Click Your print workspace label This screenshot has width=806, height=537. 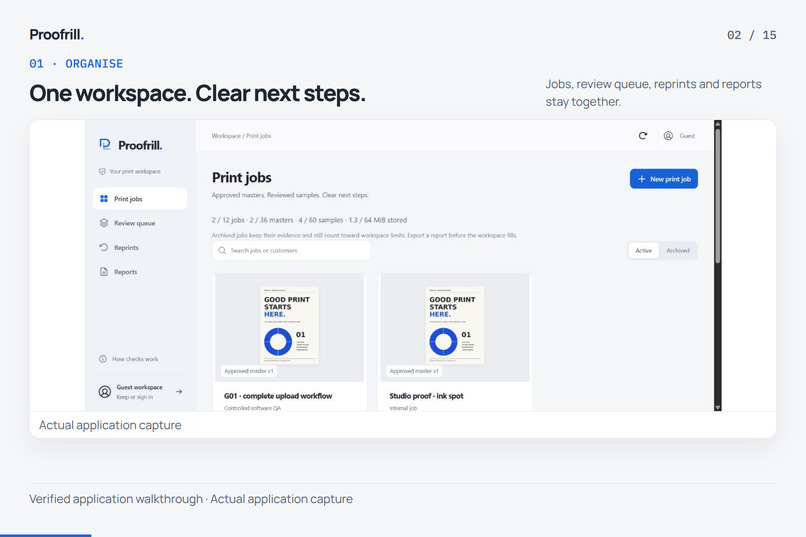pos(135,172)
